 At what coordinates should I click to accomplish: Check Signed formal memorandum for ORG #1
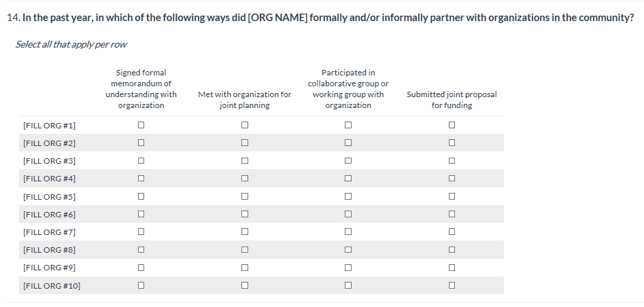pyautogui.click(x=141, y=126)
